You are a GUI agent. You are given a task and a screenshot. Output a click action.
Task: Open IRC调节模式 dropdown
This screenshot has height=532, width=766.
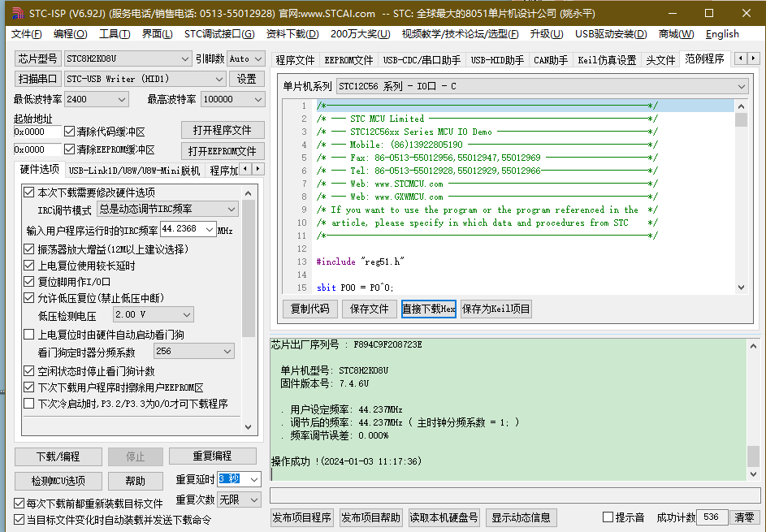pyautogui.click(x=167, y=209)
